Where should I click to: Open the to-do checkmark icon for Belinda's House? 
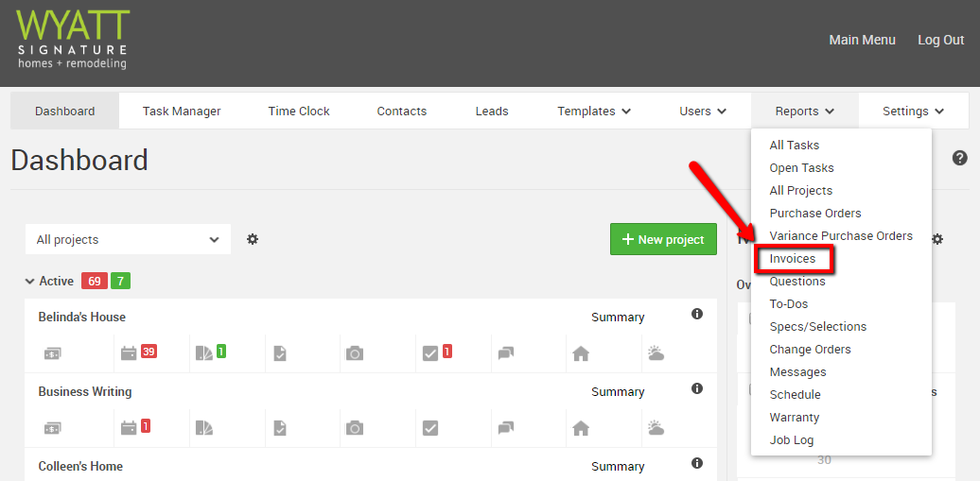pos(429,353)
